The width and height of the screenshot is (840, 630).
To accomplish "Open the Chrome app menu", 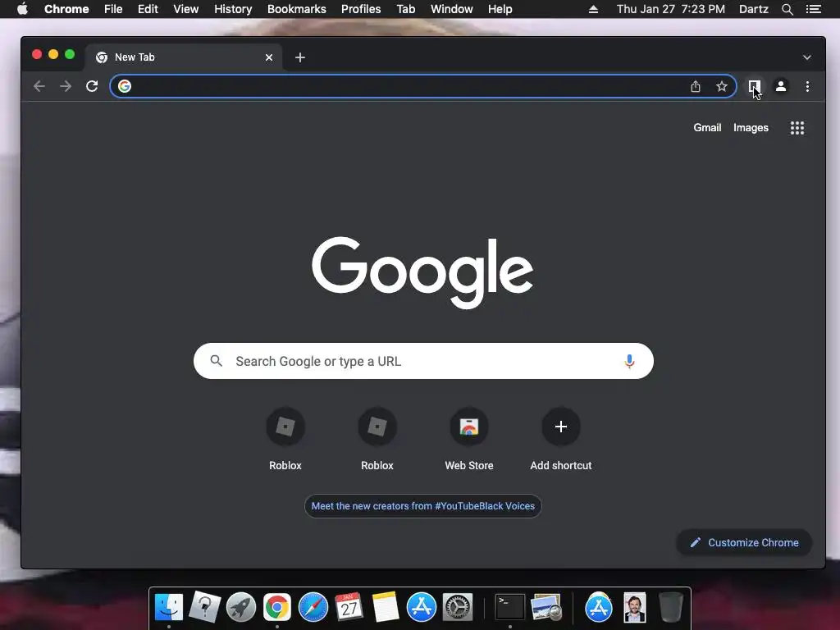I will tap(66, 9).
